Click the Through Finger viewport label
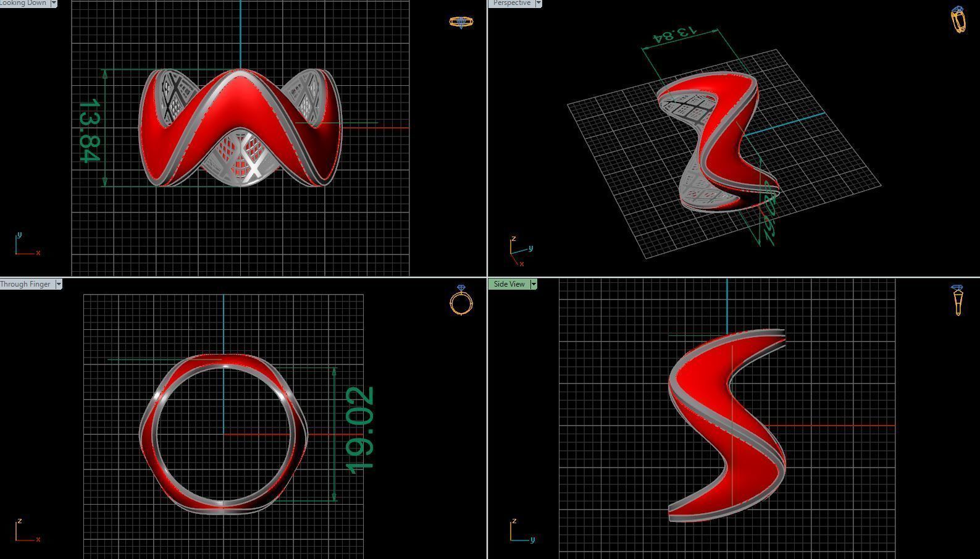 click(27, 284)
